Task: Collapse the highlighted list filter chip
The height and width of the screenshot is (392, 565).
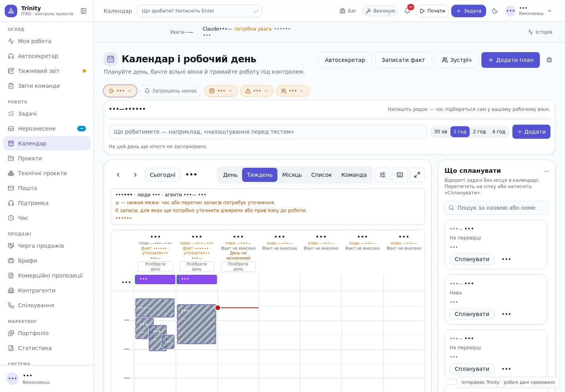Action: [x=120, y=91]
